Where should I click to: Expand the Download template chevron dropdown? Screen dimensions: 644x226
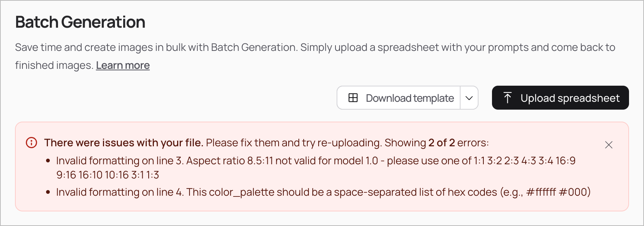click(469, 98)
